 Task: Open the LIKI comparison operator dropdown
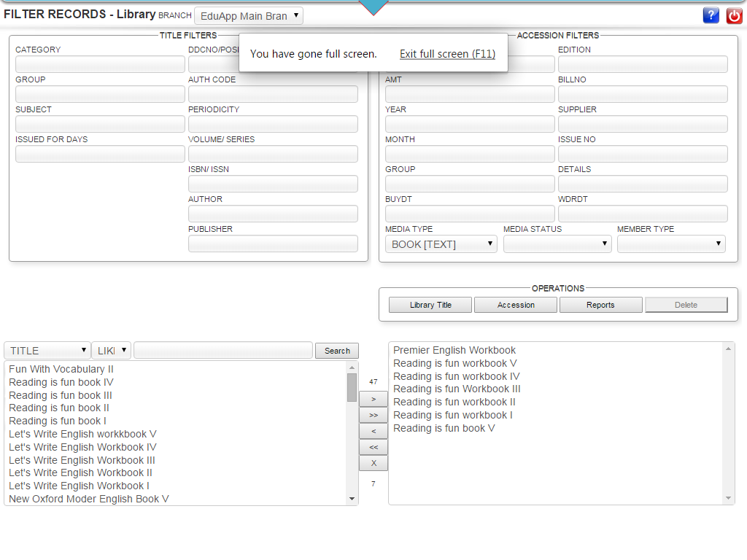pos(110,350)
